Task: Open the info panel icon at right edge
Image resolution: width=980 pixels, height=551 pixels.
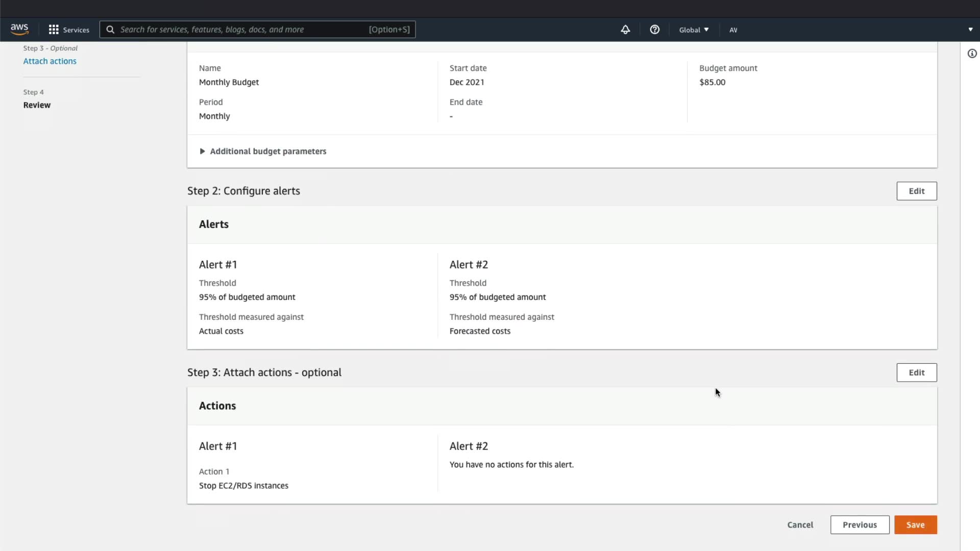Action: pos(972,54)
